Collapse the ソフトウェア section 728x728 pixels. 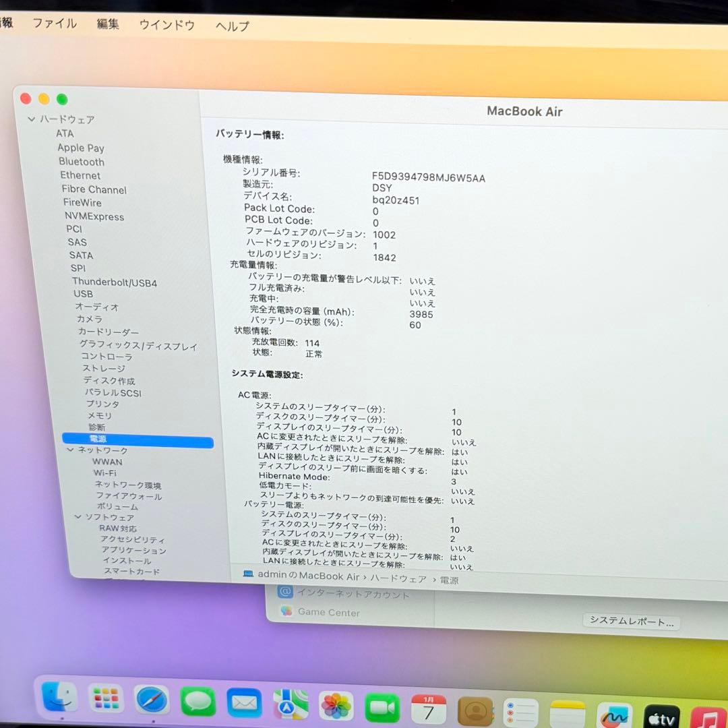tap(79, 516)
